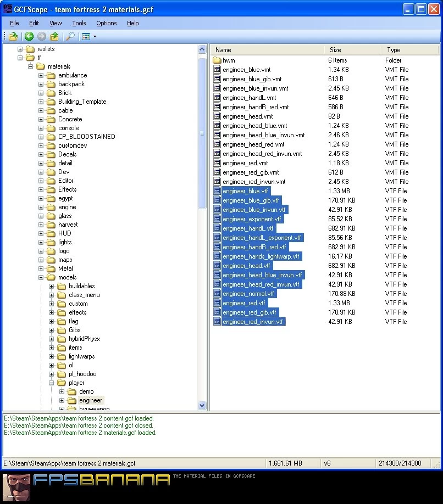The width and height of the screenshot is (443, 504).
Task: Click the player folder icon
Action: (x=62, y=383)
